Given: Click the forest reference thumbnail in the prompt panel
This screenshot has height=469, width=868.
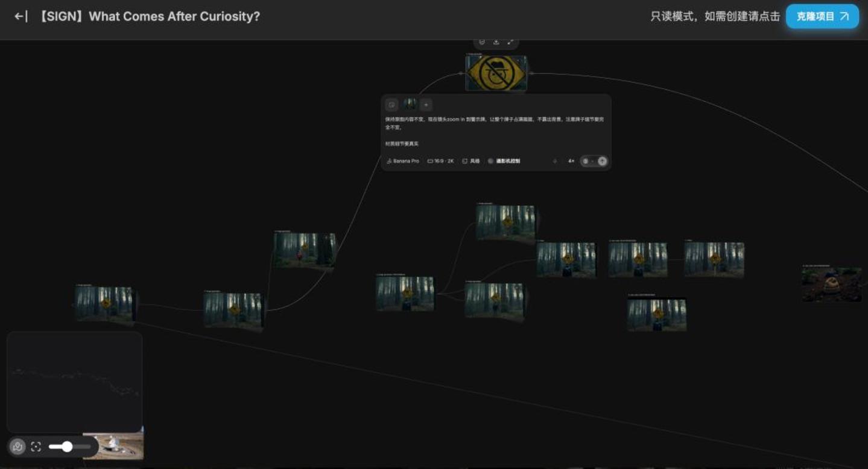Looking at the screenshot, I should 410,104.
